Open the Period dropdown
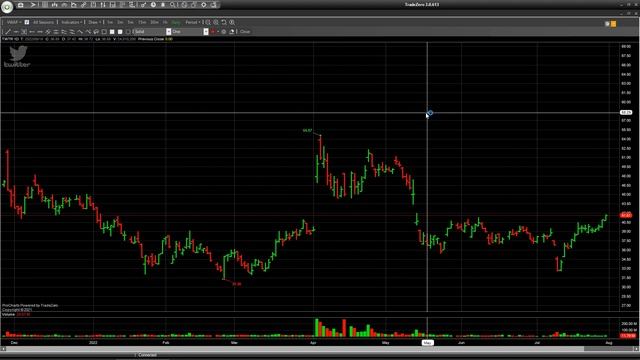 [193, 22]
